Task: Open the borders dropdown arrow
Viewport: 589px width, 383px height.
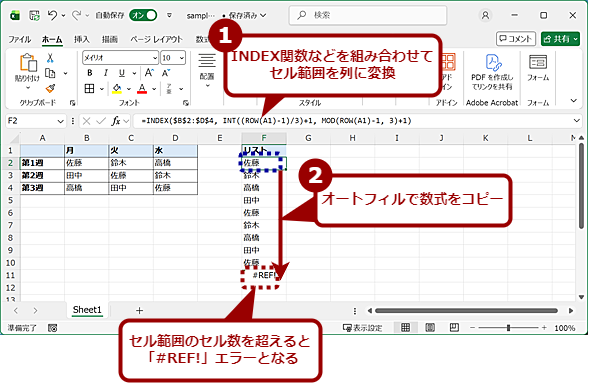Action: click(101, 89)
